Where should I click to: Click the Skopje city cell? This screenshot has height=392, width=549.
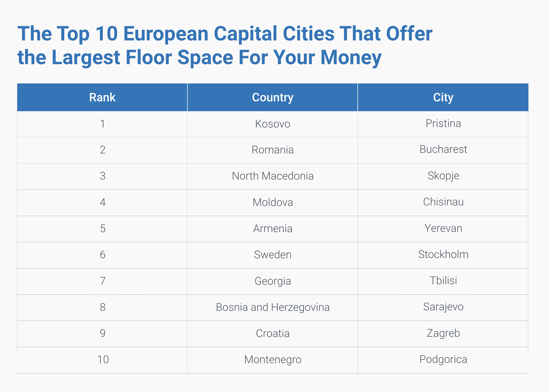(x=443, y=176)
